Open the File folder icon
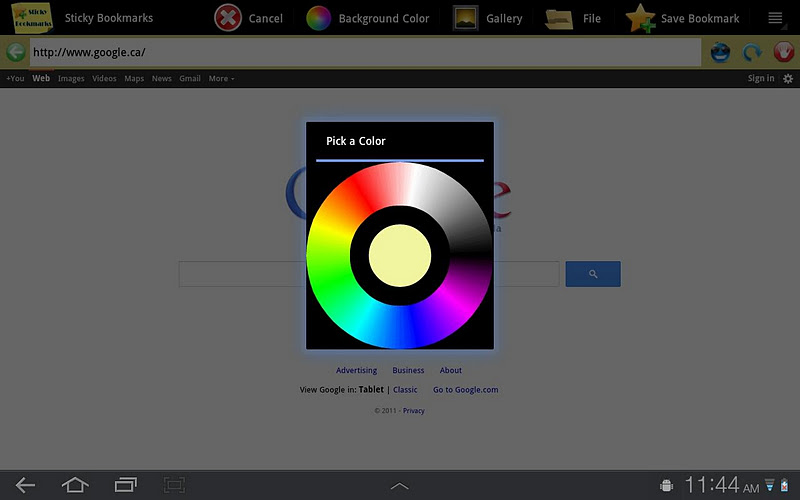800x500 pixels. coord(559,19)
